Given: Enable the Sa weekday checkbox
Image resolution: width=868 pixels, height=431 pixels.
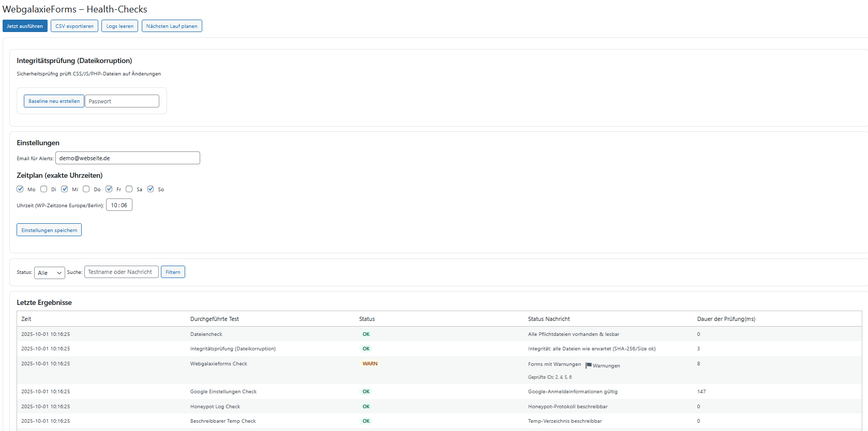Looking at the screenshot, I should [x=129, y=189].
